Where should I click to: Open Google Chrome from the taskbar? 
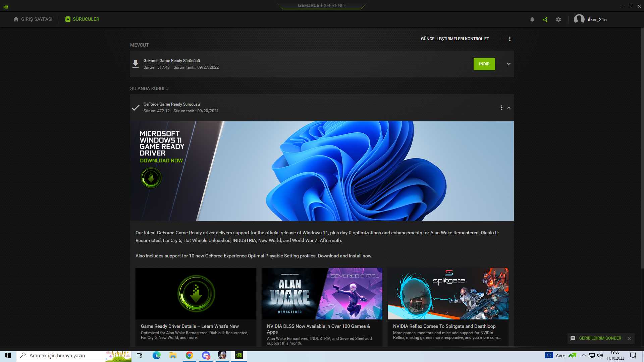point(190,355)
